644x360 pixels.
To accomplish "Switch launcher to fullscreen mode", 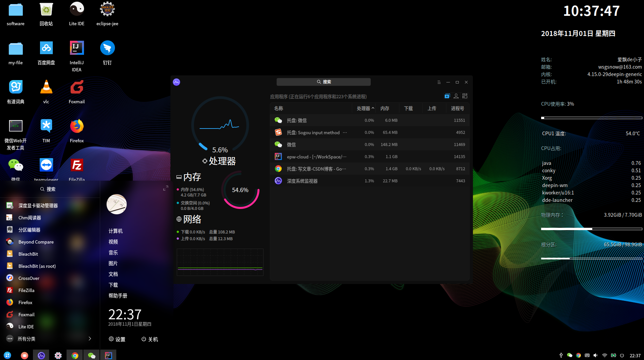I will [165, 188].
